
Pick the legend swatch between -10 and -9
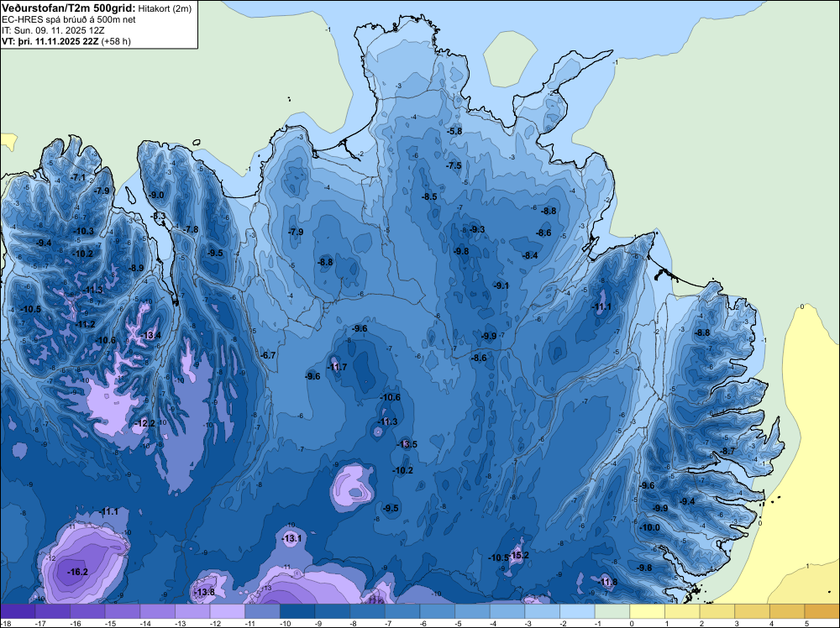(297, 611)
